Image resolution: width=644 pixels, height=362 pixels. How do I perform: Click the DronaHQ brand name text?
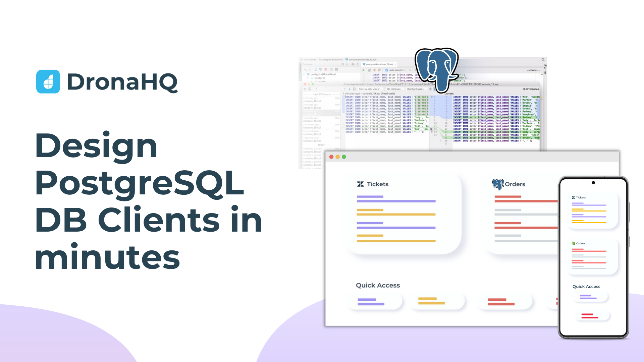(x=122, y=82)
